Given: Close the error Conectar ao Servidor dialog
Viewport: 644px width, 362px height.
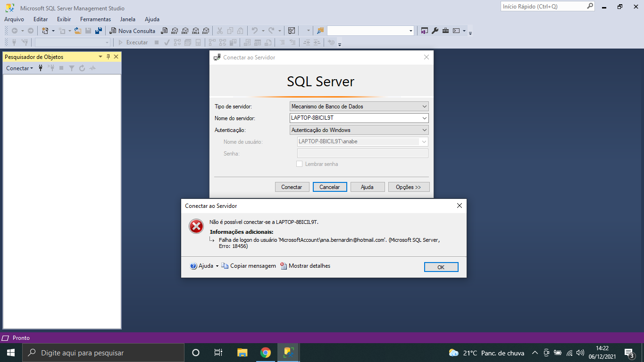Looking at the screenshot, I should (x=459, y=206).
